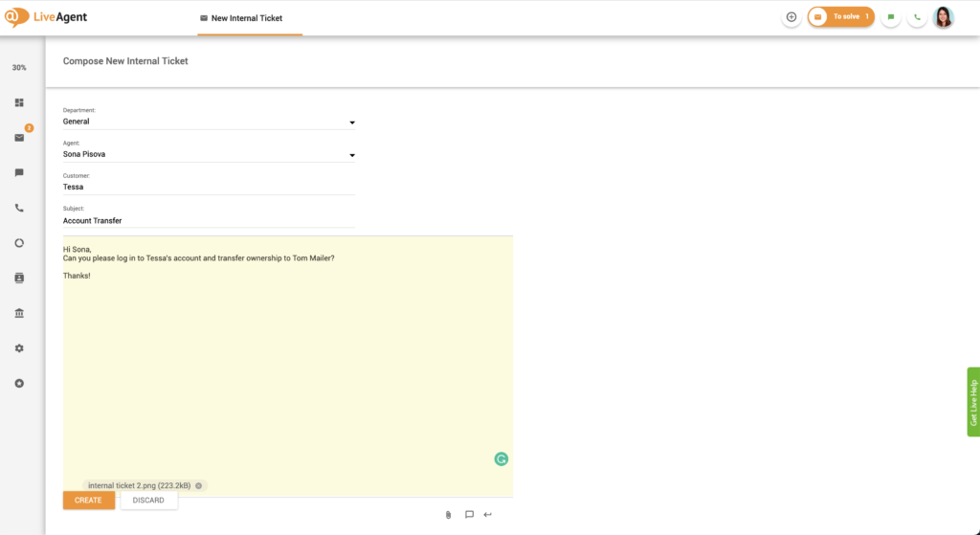
Task: Expand the Department dropdown
Action: click(x=351, y=123)
